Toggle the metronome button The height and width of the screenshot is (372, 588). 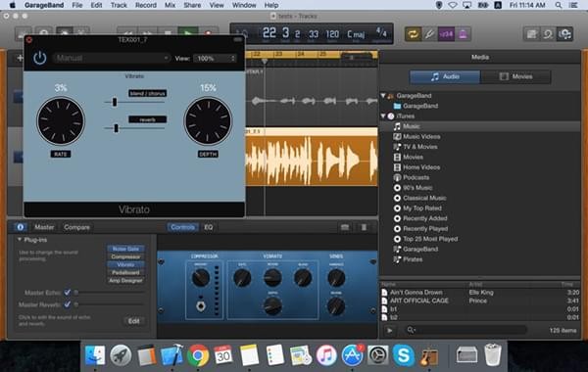(464, 34)
